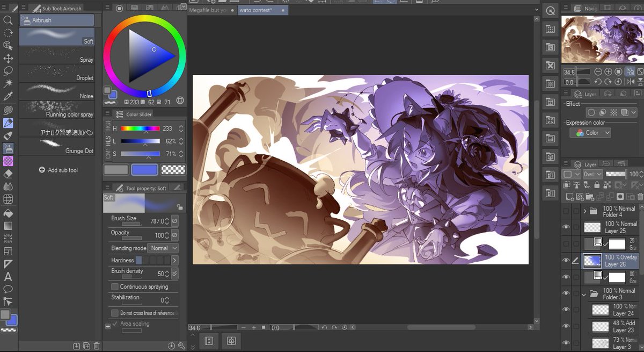Create a new raster layer icon
The width and height of the screenshot is (644, 352).
coord(570,197)
